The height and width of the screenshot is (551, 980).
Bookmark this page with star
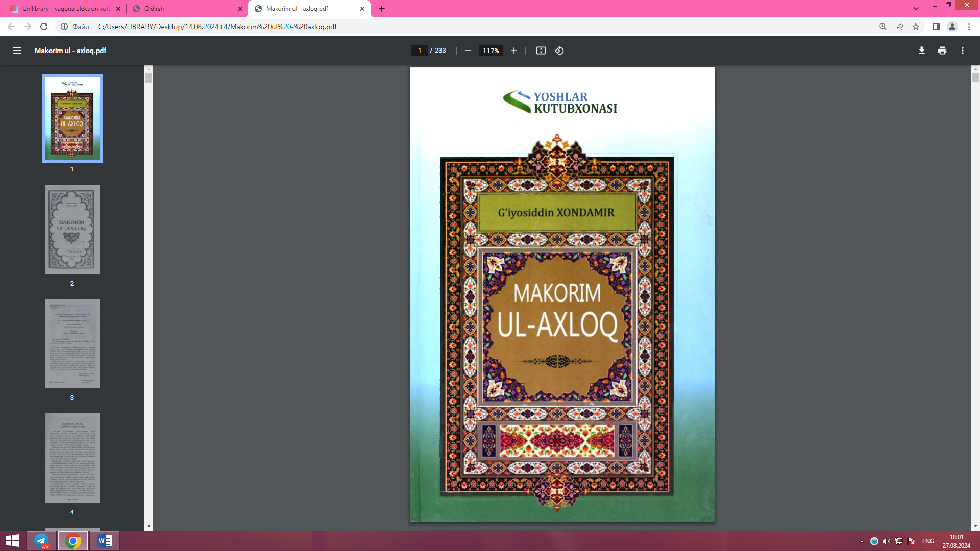[x=916, y=27]
